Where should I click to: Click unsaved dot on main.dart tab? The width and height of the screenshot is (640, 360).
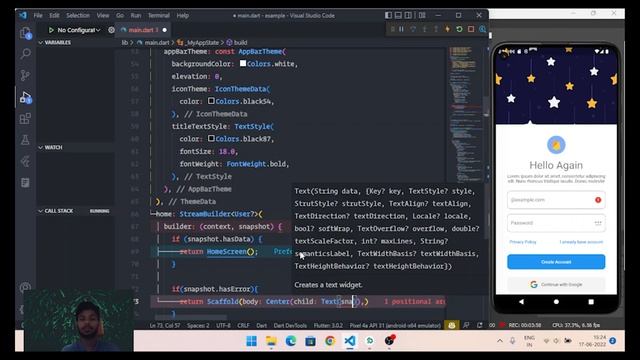pyautogui.click(x=164, y=30)
